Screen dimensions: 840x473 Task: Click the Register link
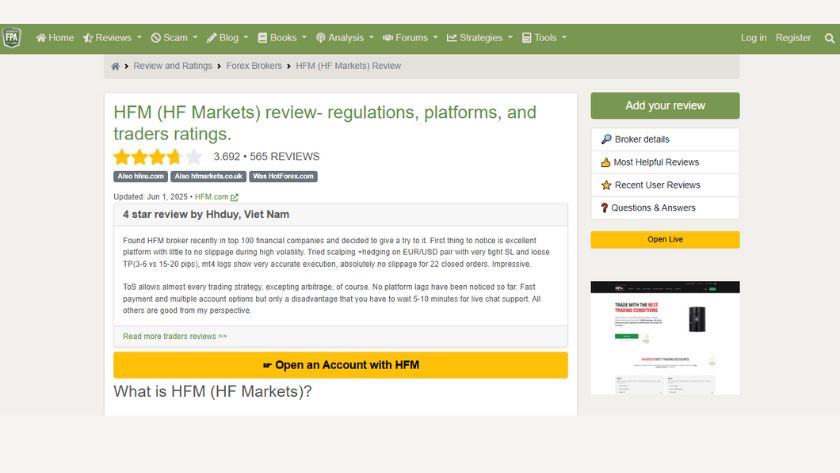click(793, 37)
